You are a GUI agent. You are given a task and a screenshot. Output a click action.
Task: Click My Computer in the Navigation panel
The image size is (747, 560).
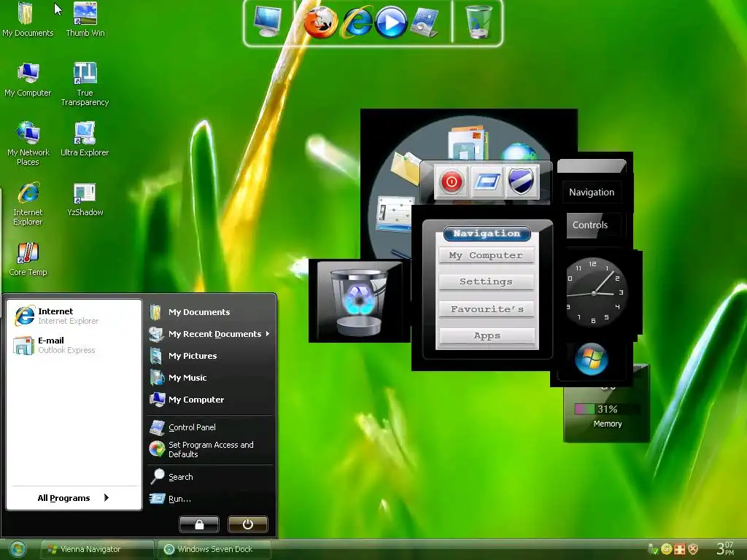(486, 255)
